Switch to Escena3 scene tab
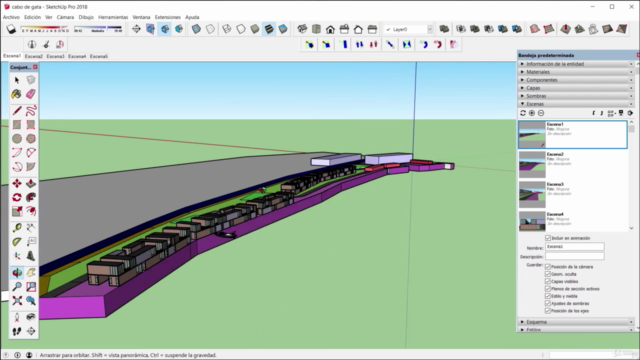The image size is (640, 360). point(56,56)
